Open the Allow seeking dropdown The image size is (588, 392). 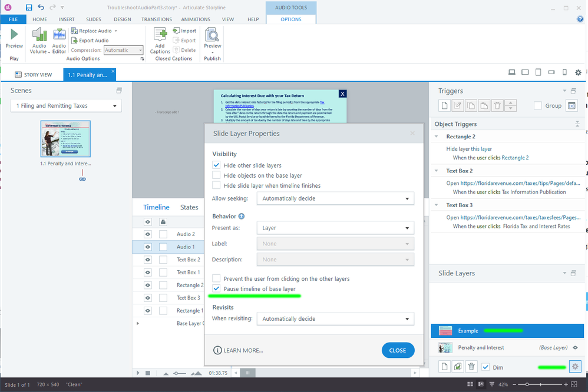(335, 198)
